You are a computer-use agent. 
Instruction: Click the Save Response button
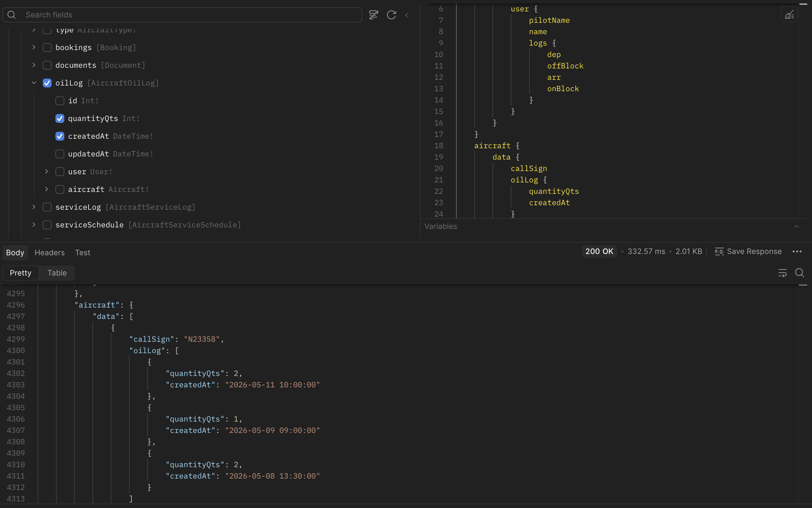point(748,251)
